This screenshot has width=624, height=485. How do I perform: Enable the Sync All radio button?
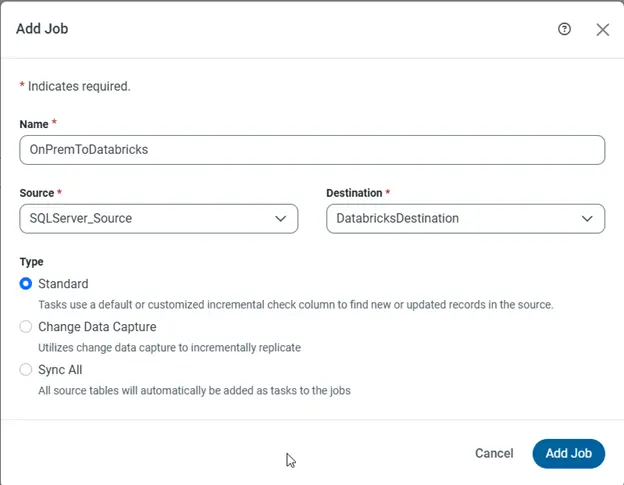click(x=26, y=370)
